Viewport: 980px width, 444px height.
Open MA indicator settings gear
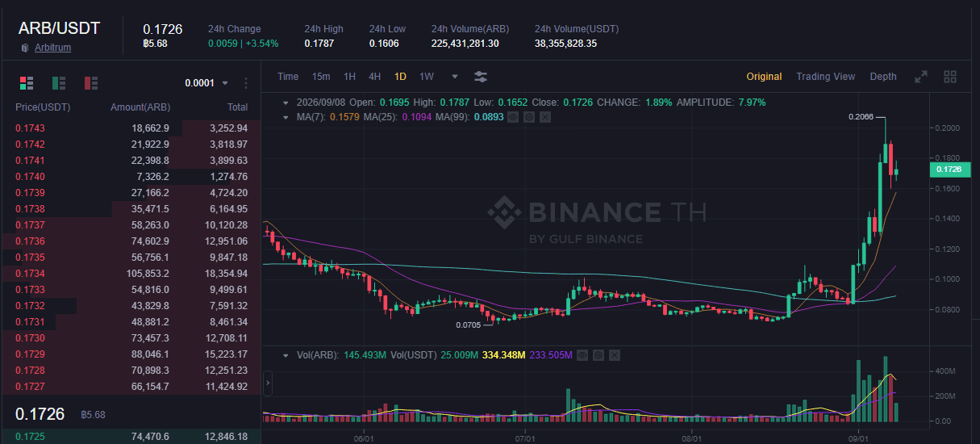point(529,117)
